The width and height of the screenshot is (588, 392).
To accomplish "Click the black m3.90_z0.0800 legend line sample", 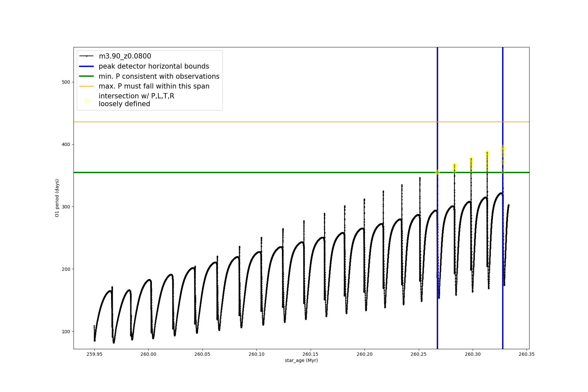I will [x=87, y=56].
